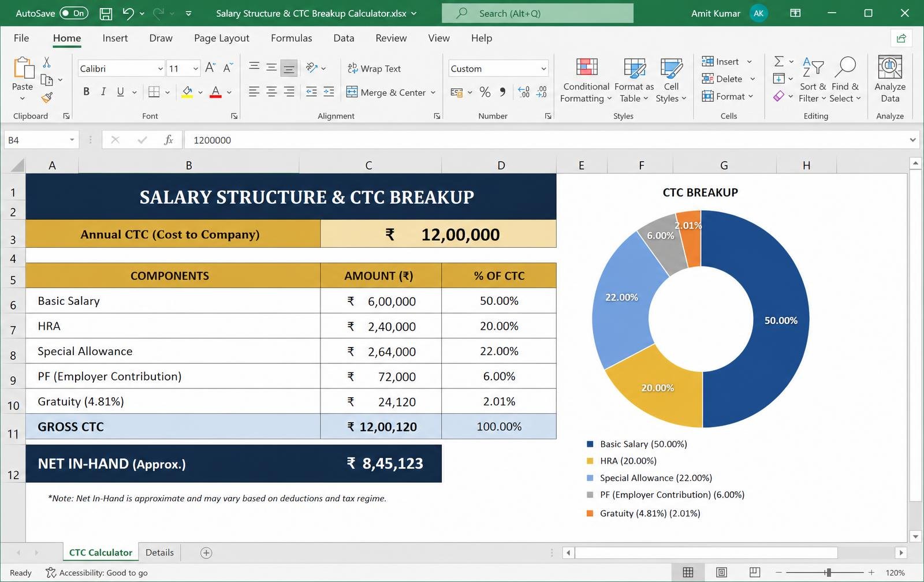Click the Undo arrow icon
The width and height of the screenshot is (924, 582).
coord(128,13)
